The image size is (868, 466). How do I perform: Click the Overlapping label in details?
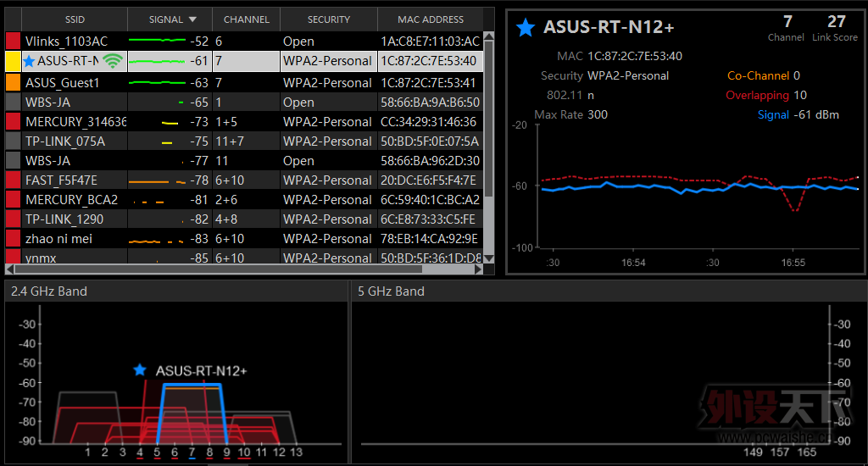coord(757,95)
